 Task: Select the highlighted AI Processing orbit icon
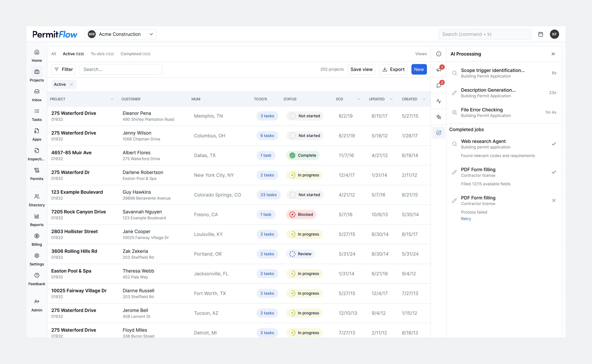(439, 133)
